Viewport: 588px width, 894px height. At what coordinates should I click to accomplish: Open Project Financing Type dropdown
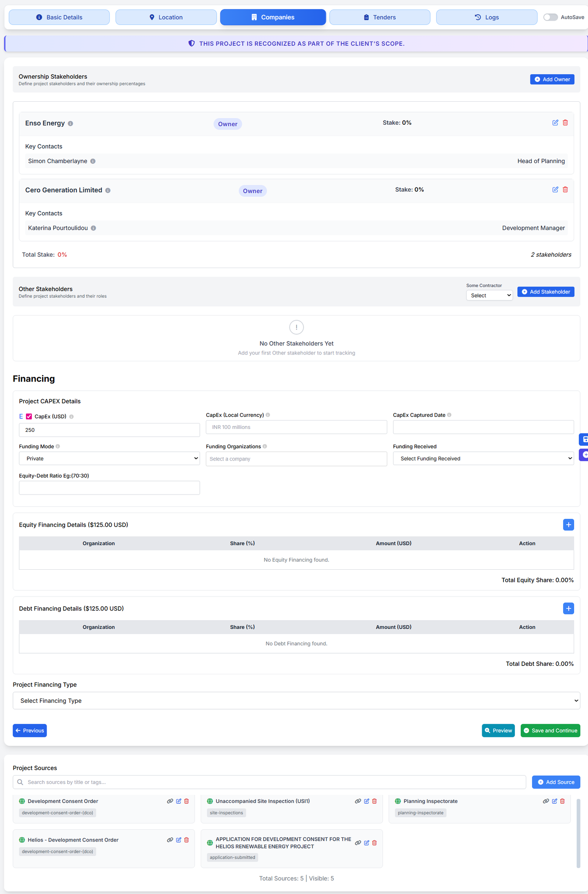pos(296,701)
